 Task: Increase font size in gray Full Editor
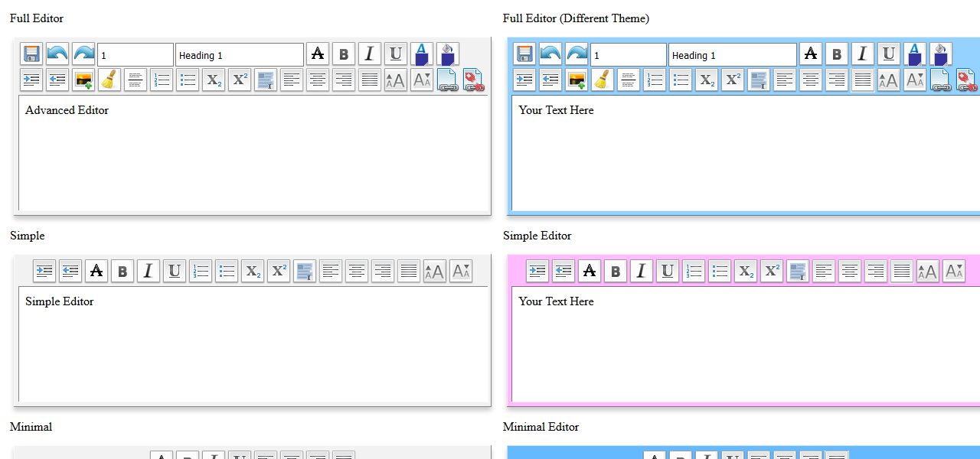pyautogui.click(x=396, y=80)
